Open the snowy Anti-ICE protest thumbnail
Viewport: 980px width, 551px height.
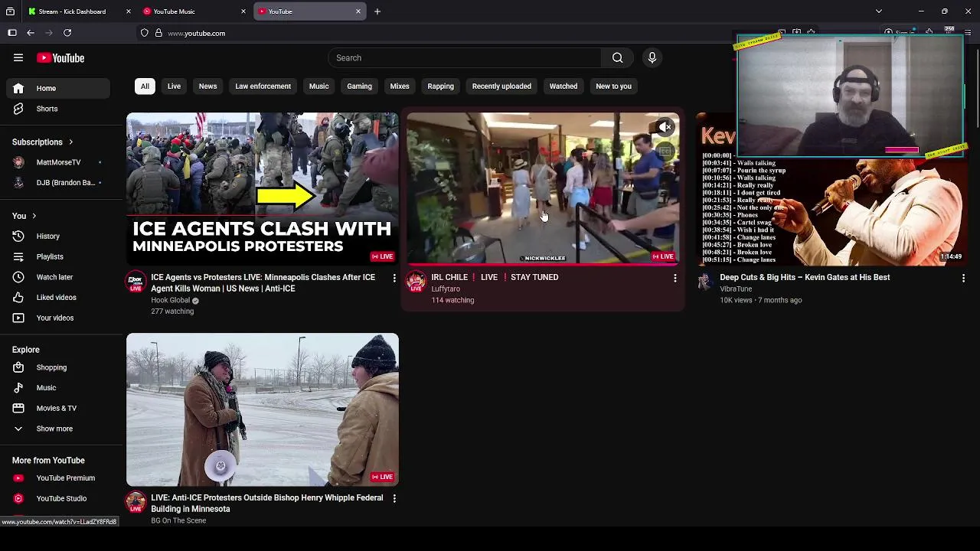click(x=263, y=409)
